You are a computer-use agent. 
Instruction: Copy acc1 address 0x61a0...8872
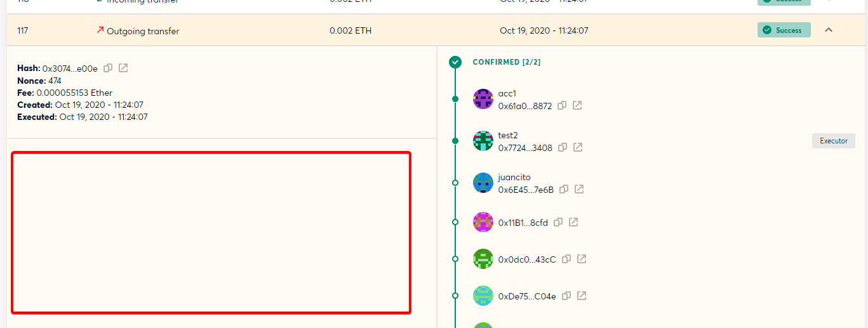pos(562,105)
